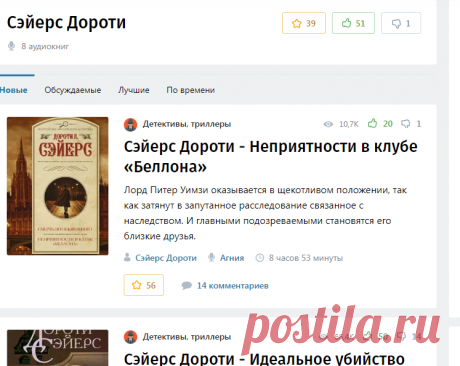Open 14 комментариев link
This screenshot has height=366, width=460.
click(x=233, y=286)
